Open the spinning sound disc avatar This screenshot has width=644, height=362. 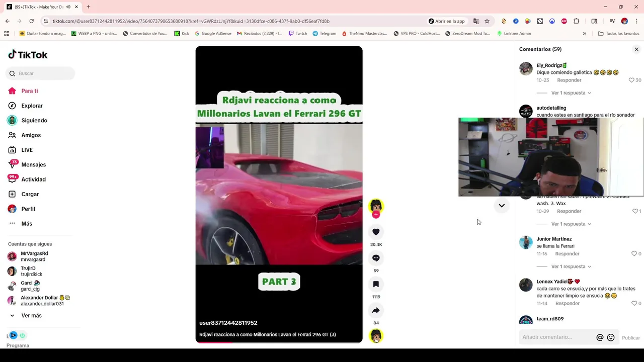pyautogui.click(x=376, y=336)
